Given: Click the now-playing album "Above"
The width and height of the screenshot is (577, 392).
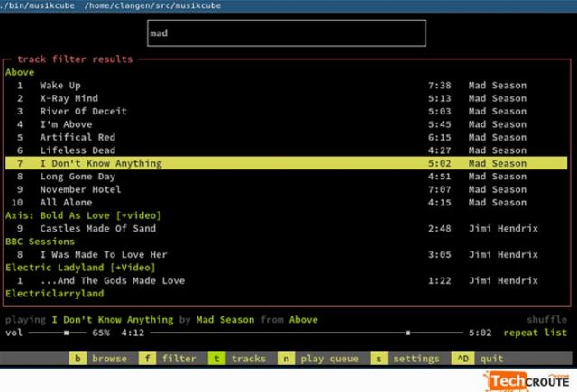Looking at the screenshot, I should 304,320.
